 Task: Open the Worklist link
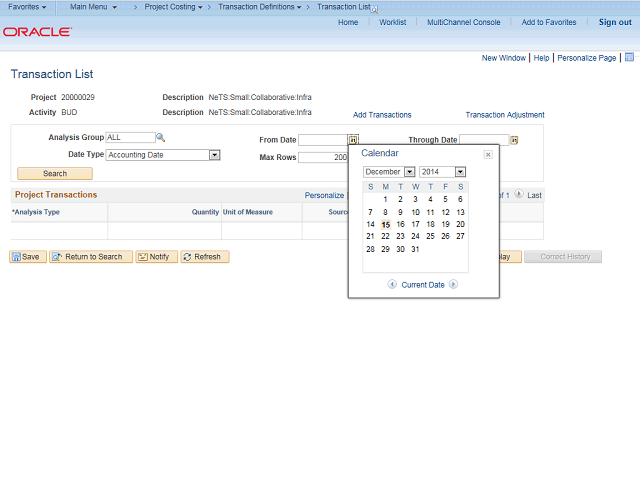392,22
